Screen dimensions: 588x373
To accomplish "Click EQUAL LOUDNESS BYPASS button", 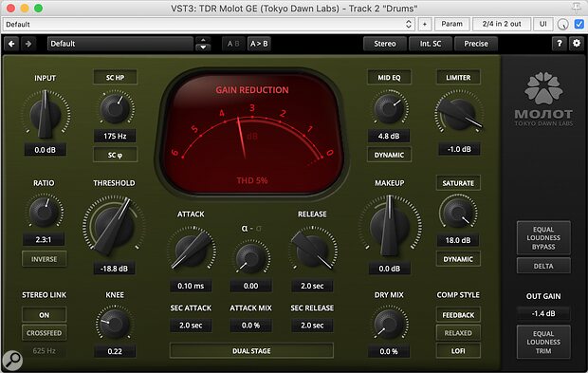I will click(543, 238).
